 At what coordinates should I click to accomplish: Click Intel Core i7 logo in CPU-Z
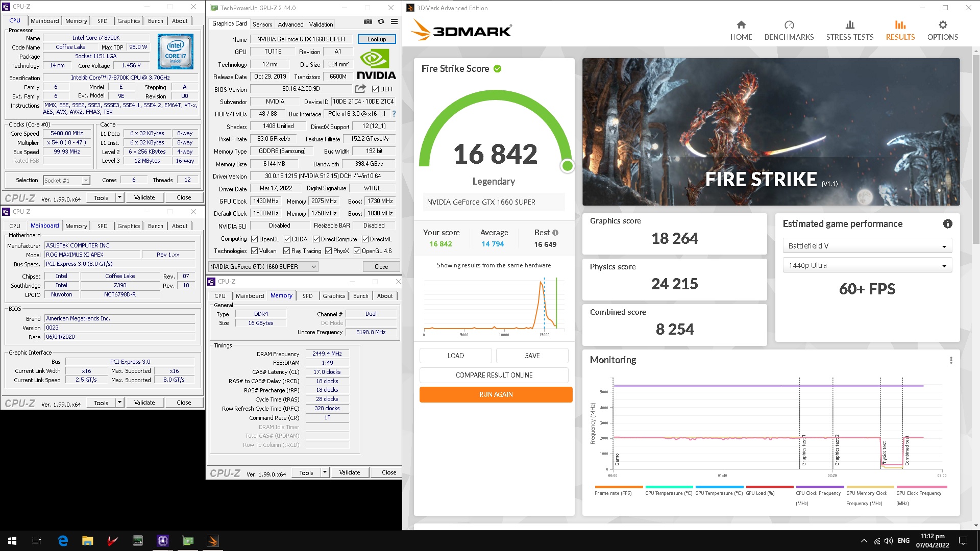[x=175, y=52]
